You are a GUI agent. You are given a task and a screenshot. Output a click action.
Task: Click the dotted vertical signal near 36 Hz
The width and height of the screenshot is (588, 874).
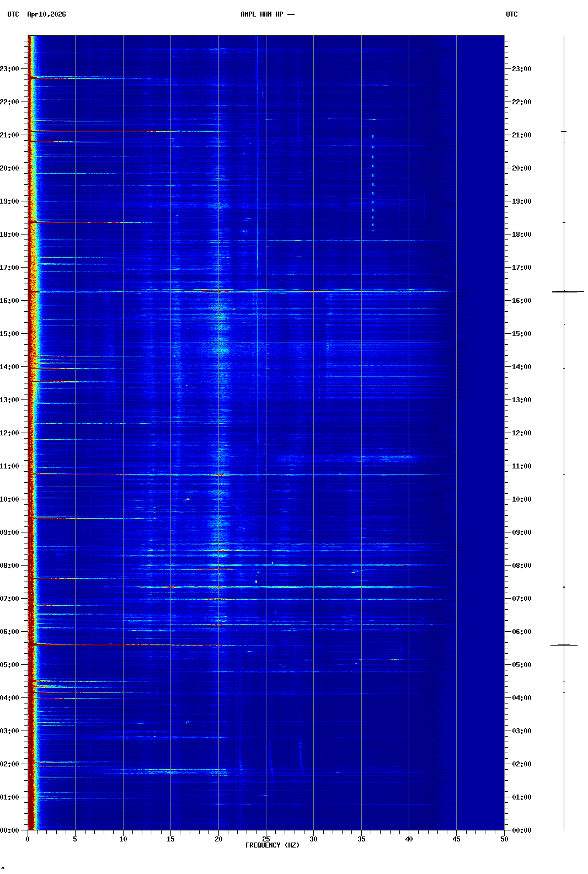click(373, 182)
